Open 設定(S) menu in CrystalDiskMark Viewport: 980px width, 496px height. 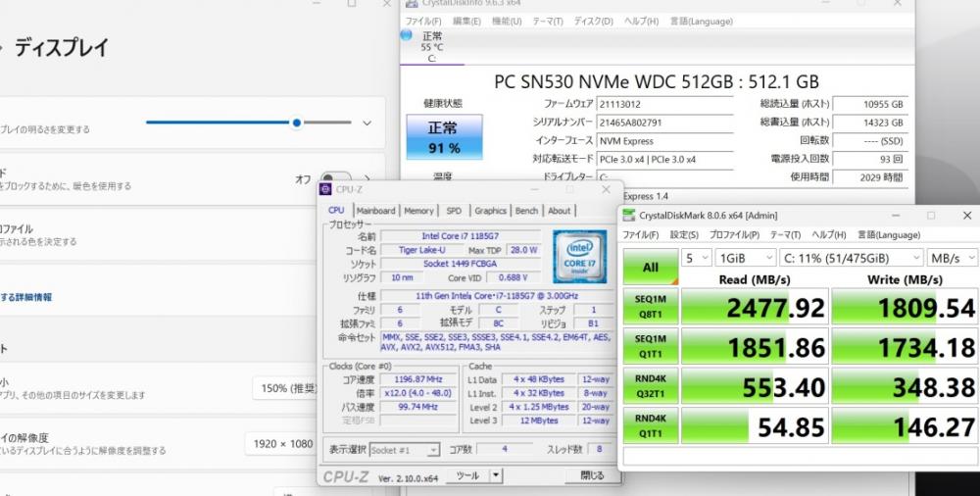tap(684, 235)
